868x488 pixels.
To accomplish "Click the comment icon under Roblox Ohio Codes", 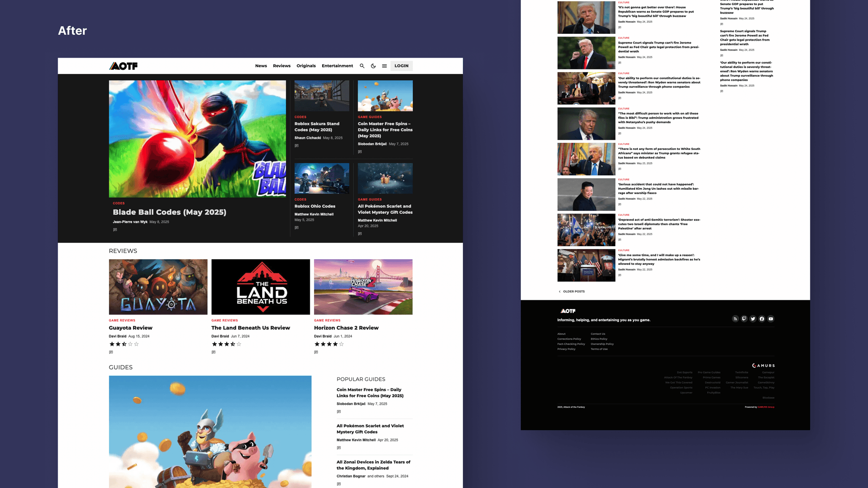I will (297, 228).
